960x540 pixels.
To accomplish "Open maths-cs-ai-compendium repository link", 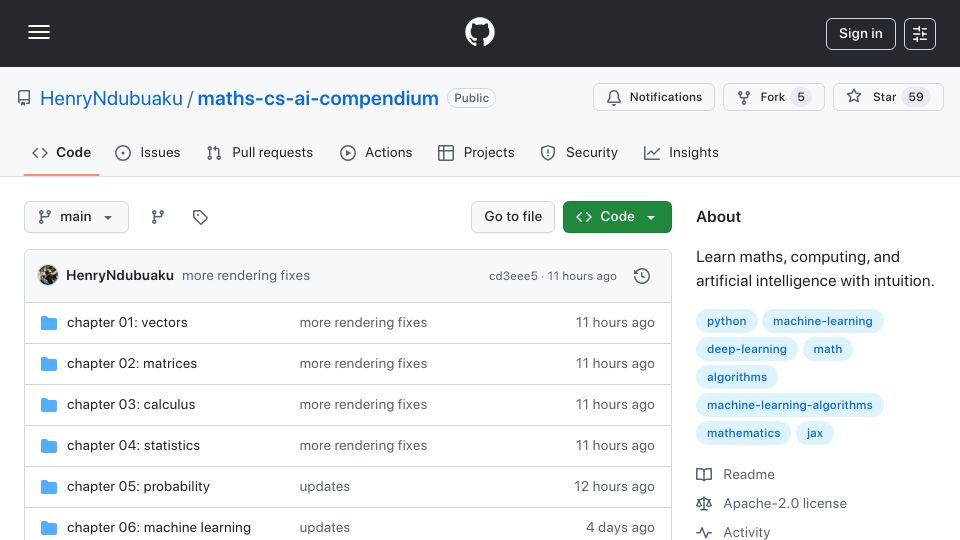I will coord(318,98).
